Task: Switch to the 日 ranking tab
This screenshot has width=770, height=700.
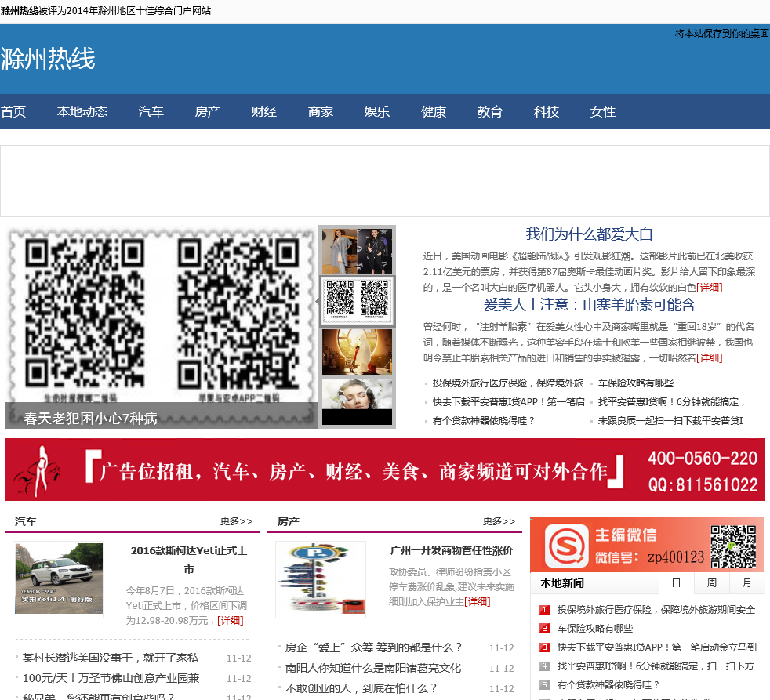Action: 676,583
